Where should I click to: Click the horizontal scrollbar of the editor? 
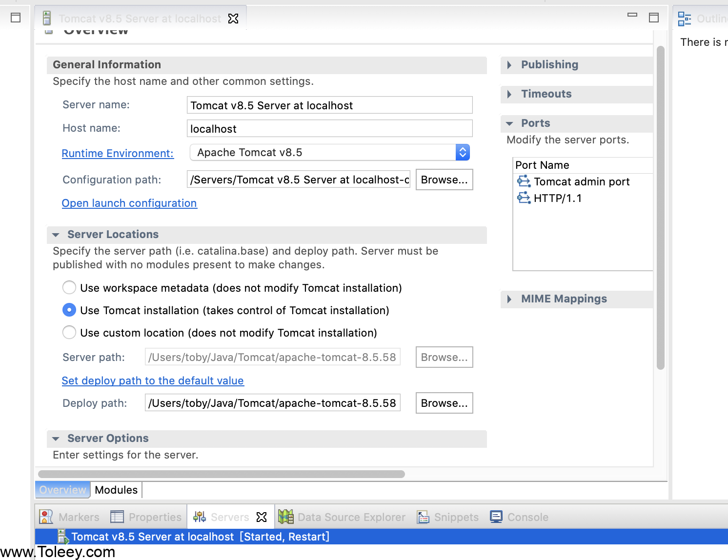tap(222, 474)
